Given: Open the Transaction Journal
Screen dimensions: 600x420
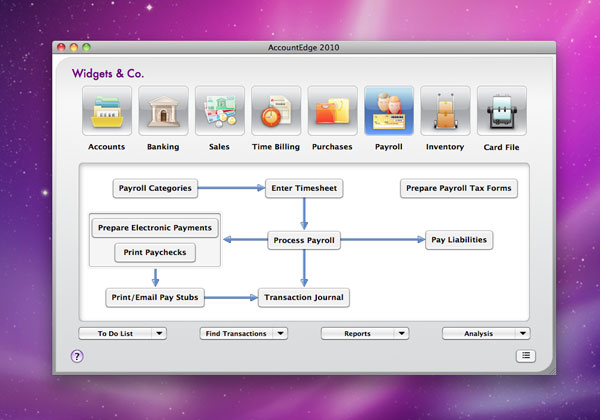Looking at the screenshot, I should [x=304, y=298].
